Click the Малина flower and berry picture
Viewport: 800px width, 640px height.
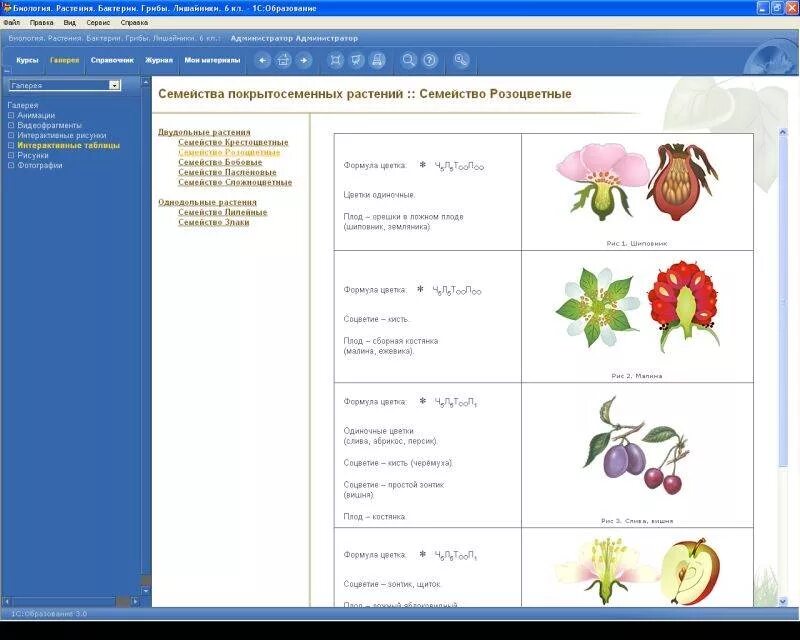tap(637, 309)
